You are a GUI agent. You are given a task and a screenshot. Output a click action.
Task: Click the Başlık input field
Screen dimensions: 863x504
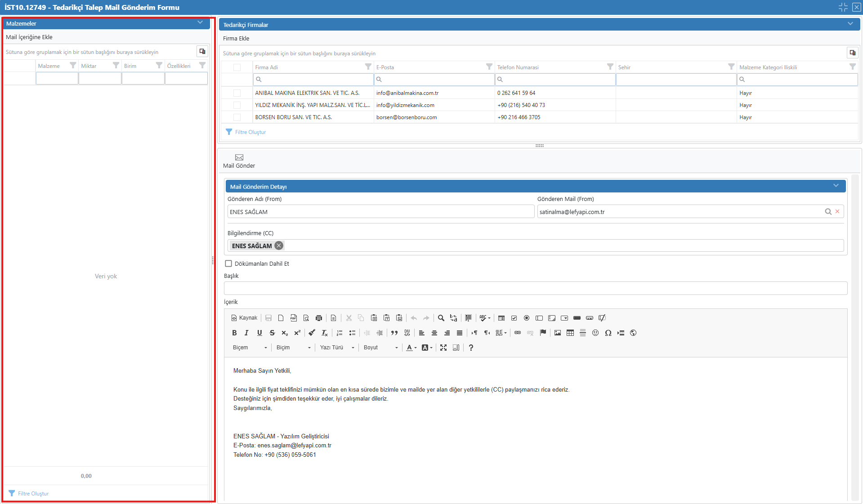pos(535,288)
